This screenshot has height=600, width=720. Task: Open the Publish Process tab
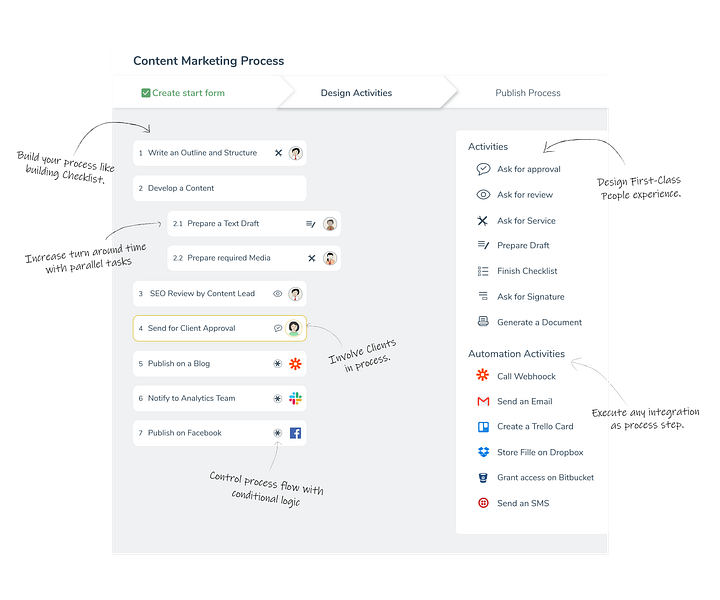coord(528,93)
